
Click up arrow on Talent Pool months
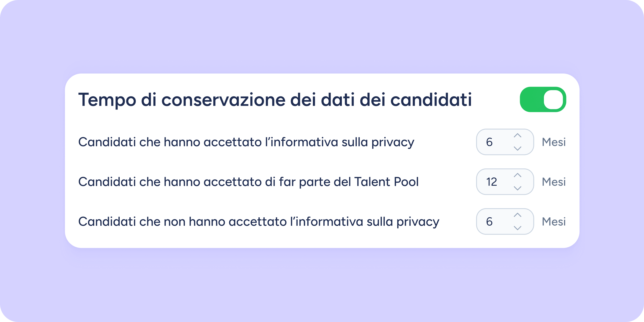(517, 175)
